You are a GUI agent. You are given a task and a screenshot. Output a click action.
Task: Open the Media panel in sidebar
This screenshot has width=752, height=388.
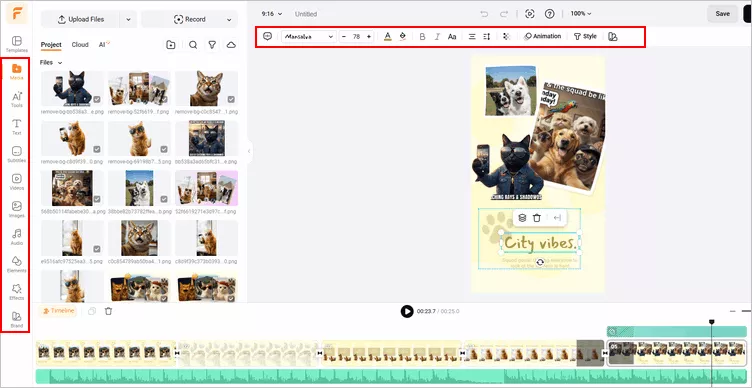pos(17,71)
